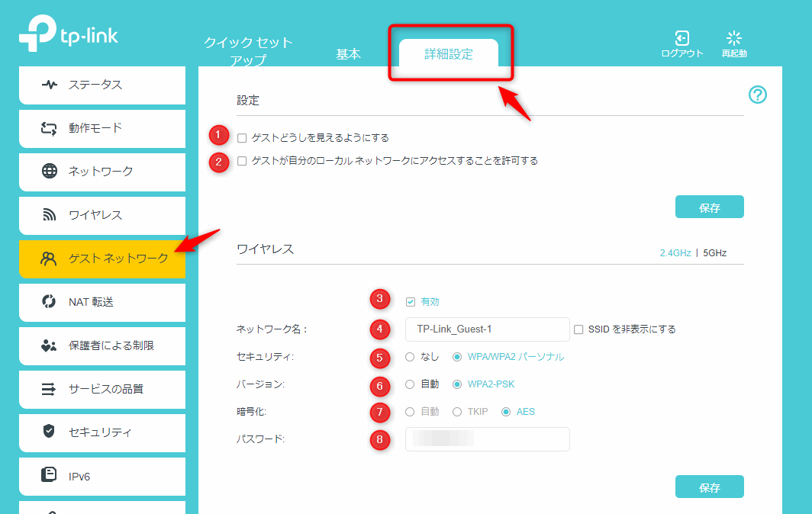Uncheck the 有効 checkbox

[411, 302]
